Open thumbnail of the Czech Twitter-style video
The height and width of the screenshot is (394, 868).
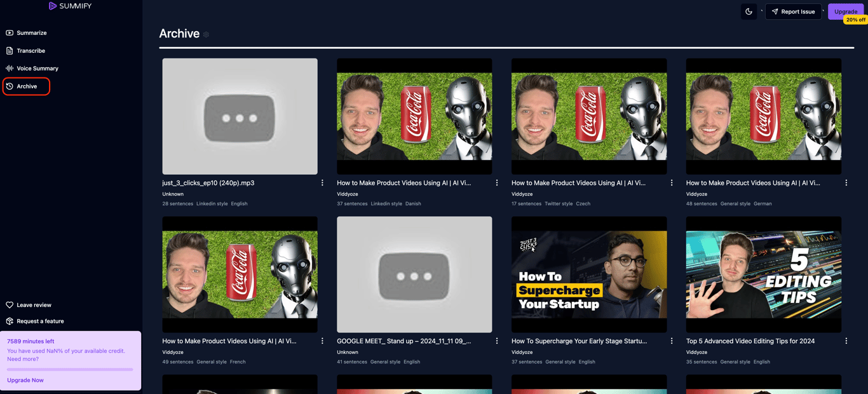click(589, 116)
